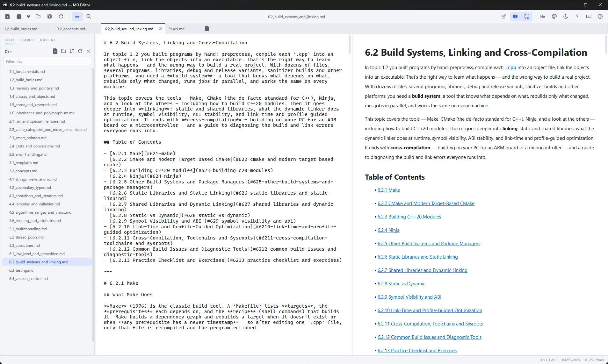Viewport: 608px width, 364px height.
Task: Open 5.3_coroutines.md from sidebar
Action: coord(47,246)
